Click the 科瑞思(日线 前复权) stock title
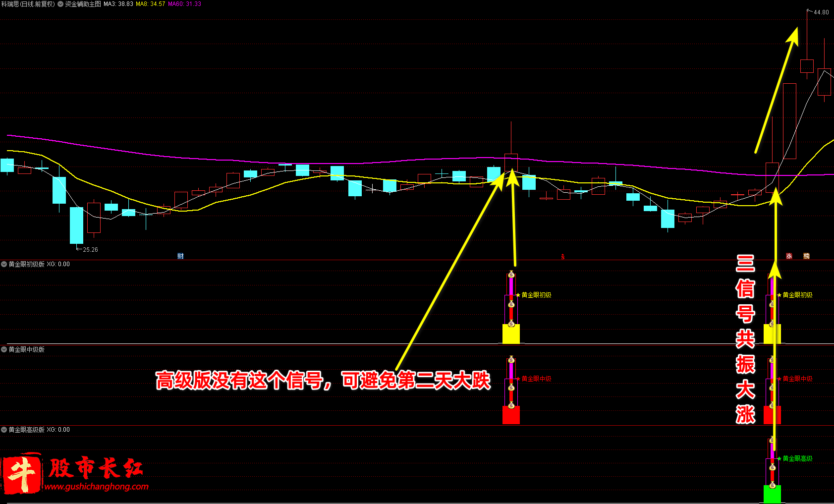Viewport: 834px width, 504px height. [x=28, y=4]
